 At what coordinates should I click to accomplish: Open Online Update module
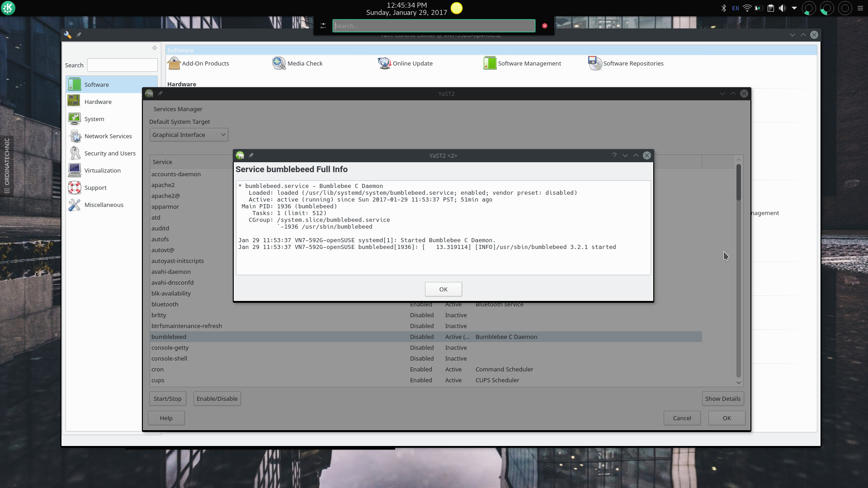click(x=406, y=63)
